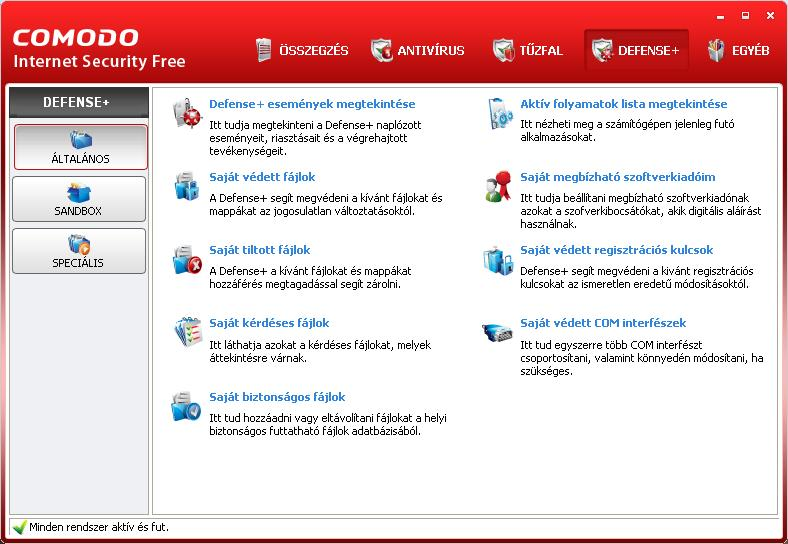Click the green checkmark status icon
Viewport: 788px width, 544px height.
(x=20, y=527)
